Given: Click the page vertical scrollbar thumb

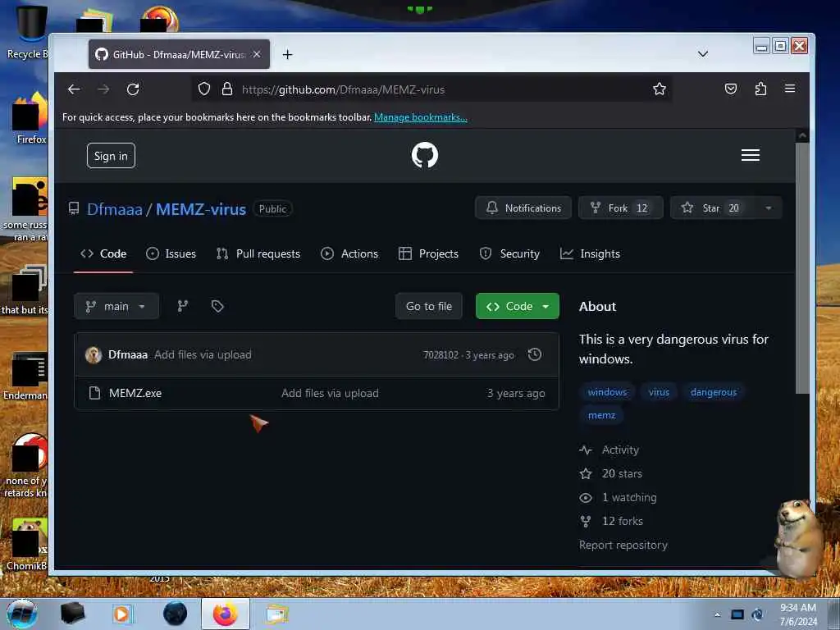Looking at the screenshot, I should tap(802, 268).
